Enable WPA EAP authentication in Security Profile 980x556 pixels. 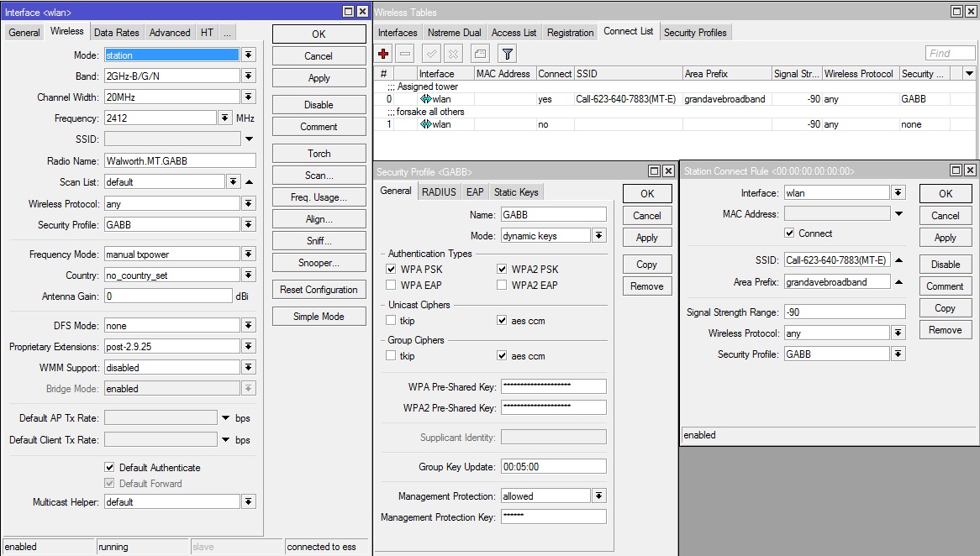coord(391,284)
